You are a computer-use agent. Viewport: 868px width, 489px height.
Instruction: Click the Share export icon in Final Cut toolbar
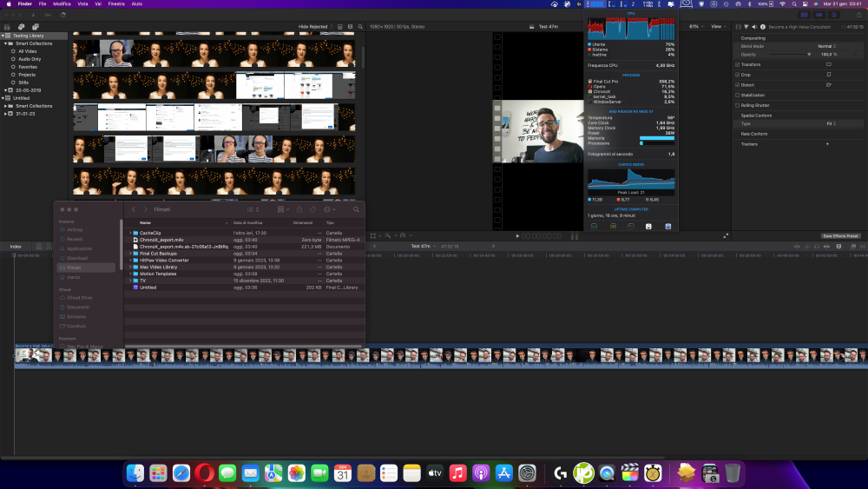point(859,15)
